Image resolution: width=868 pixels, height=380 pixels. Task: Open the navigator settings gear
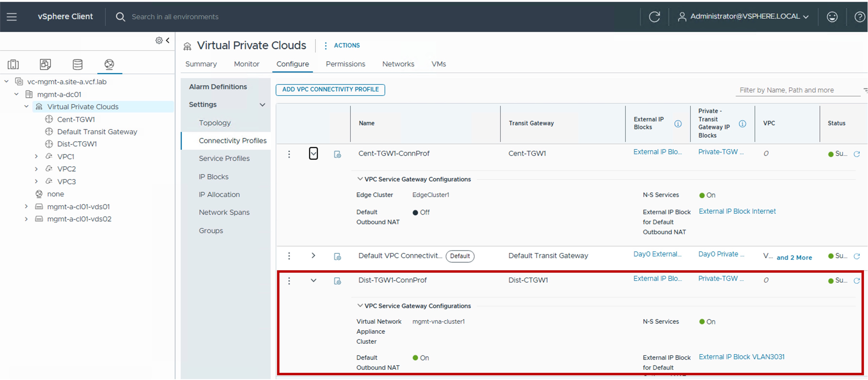[159, 40]
